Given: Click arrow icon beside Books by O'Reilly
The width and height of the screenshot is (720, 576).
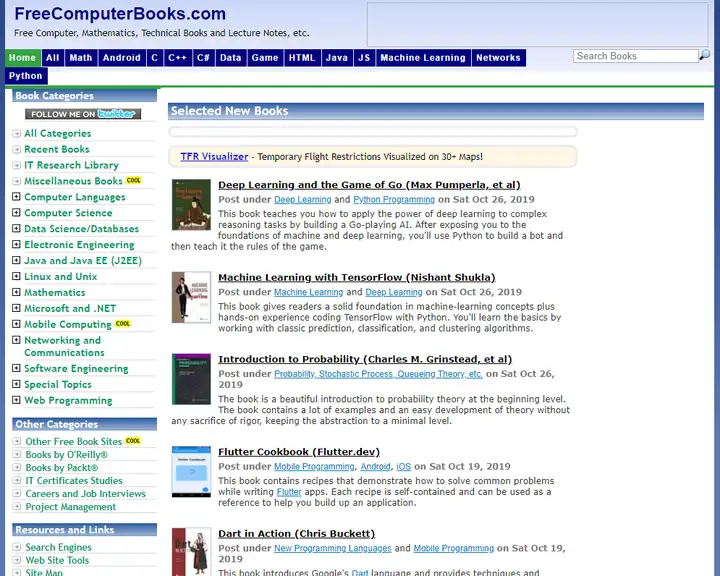Looking at the screenshot, I should click(17, 454).
